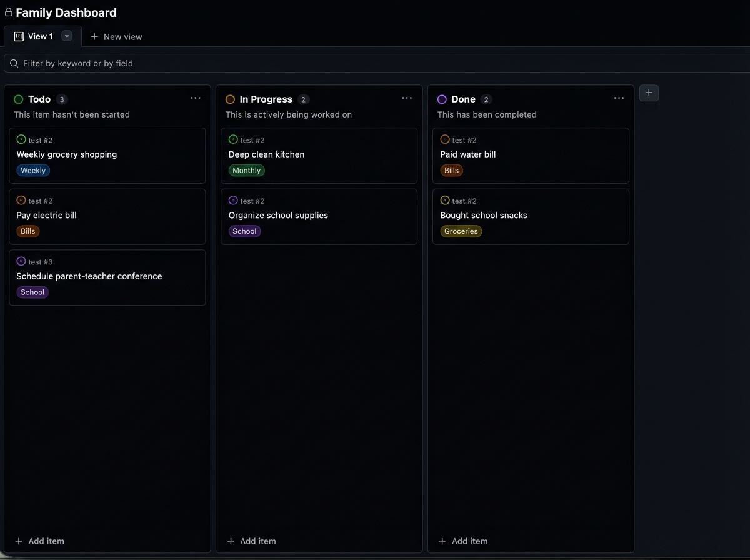Screen dimensions: 750x560
Task: Open the Done column options menu
Action: 619,97
